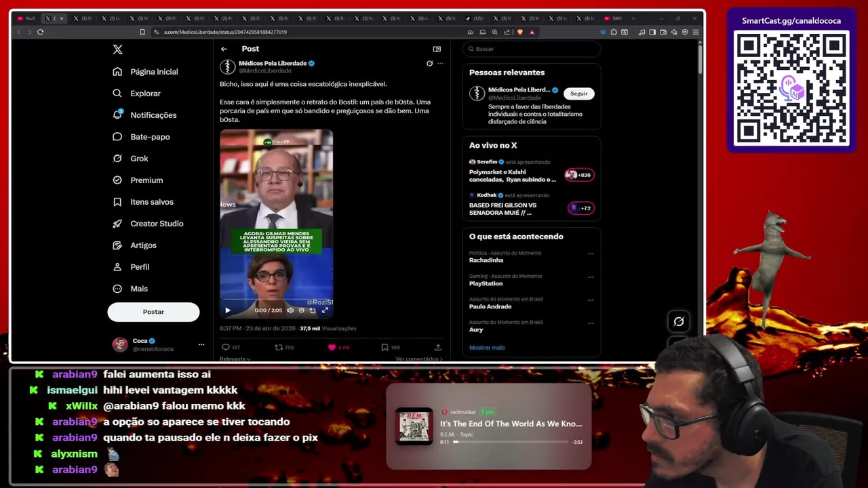This screenshot has width=868, height=488.
Task: Toggle video picture-in-picture icon
Action: (313, 310)
